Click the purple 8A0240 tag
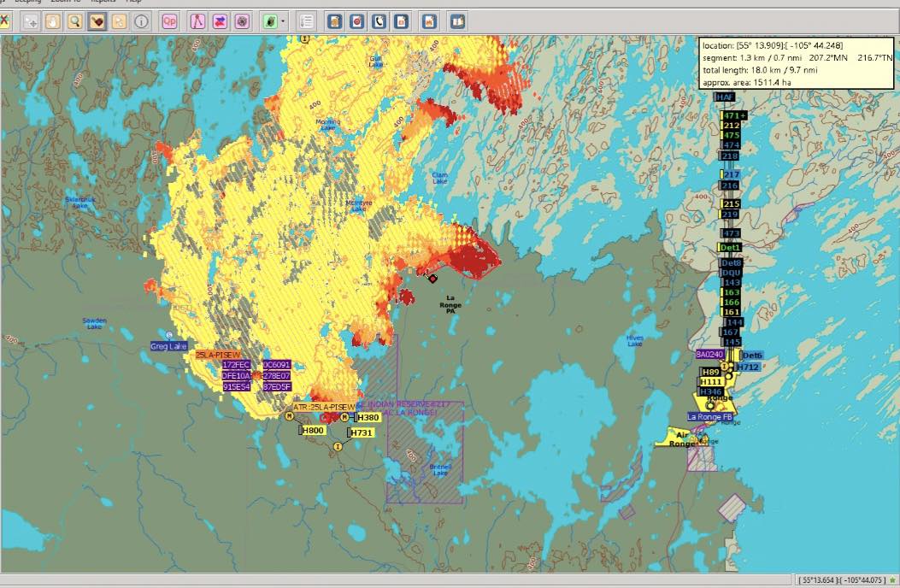900x588 pixels. (709, 355)
